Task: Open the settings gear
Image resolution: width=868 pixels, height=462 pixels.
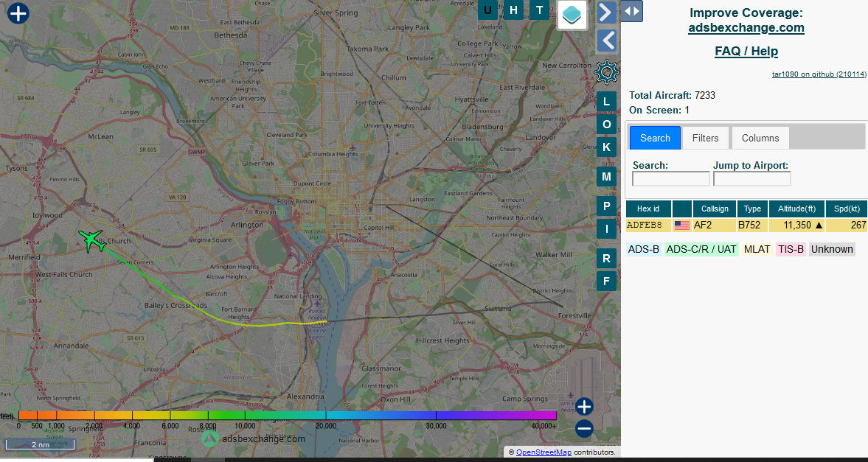Action: coord(605,71)
